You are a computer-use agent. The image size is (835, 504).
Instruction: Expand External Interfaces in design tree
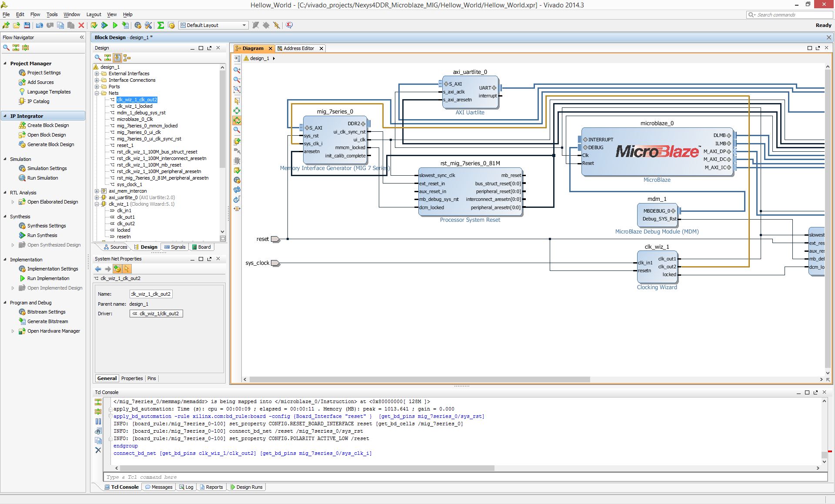[97, 73]
